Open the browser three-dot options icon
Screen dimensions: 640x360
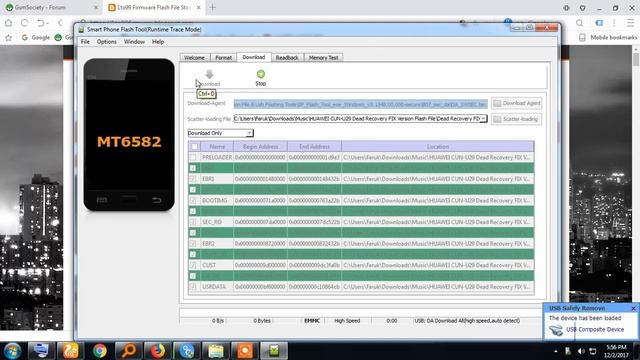[x=614, y=23]
